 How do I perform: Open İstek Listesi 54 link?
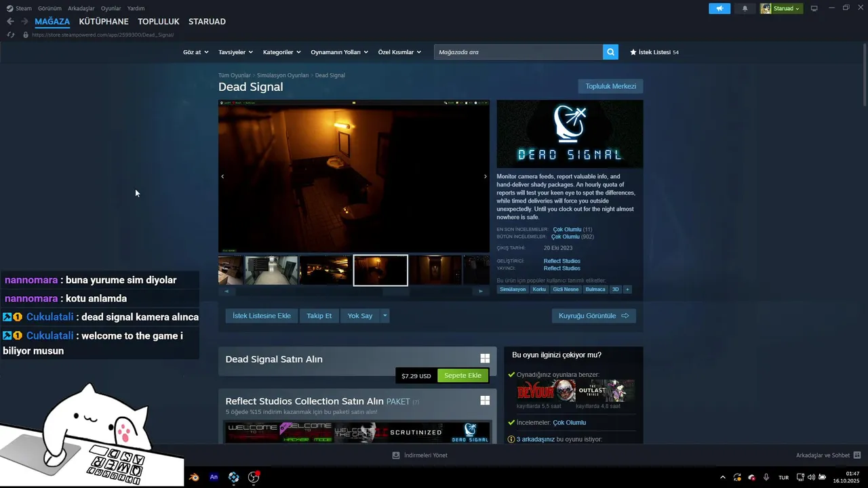pyautogui.click(x=654, y=52)
